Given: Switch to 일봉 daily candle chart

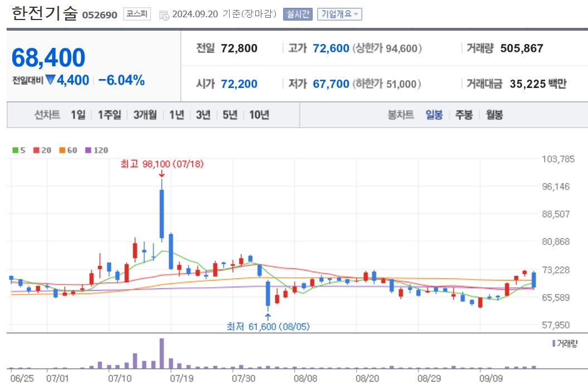Looking at the screenshot, I should pyautogui.click(x=434, y=115).
